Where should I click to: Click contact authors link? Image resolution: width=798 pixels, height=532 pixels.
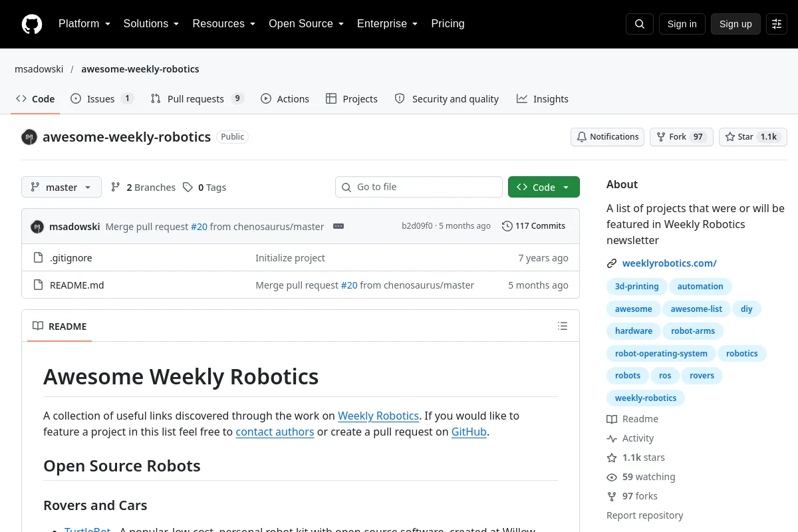[x=275, y=432]
